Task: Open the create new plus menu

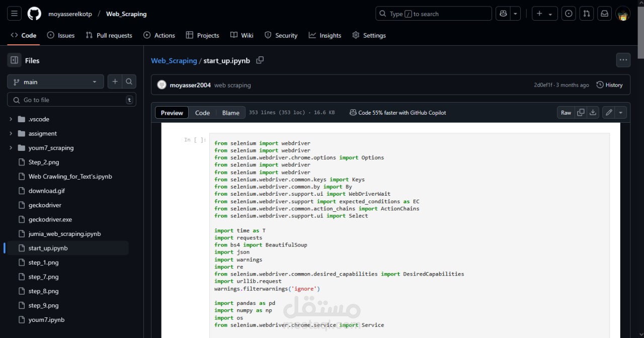Action: 544,14
